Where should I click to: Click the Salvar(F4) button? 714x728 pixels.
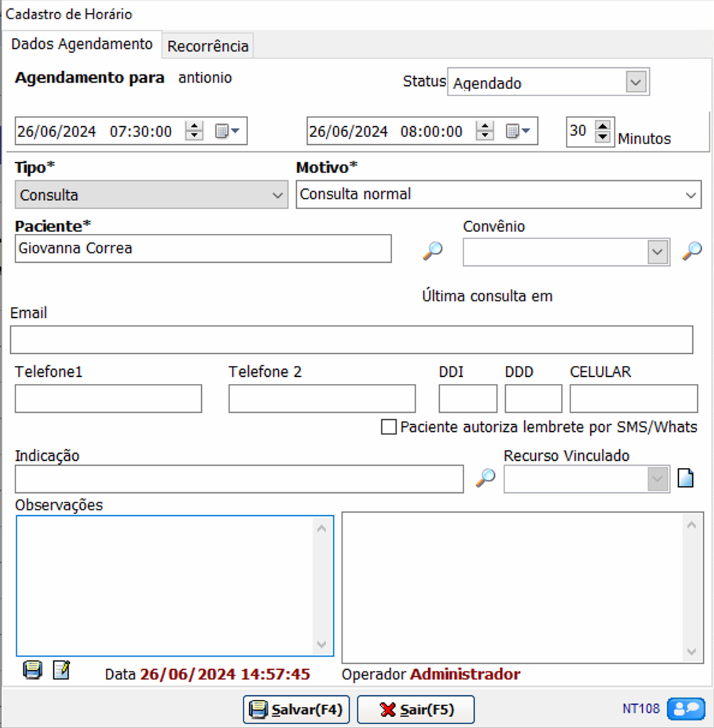296,709
